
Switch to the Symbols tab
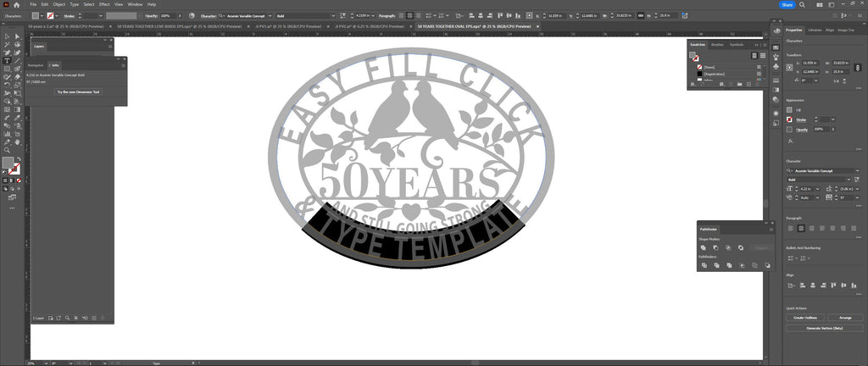737,45
